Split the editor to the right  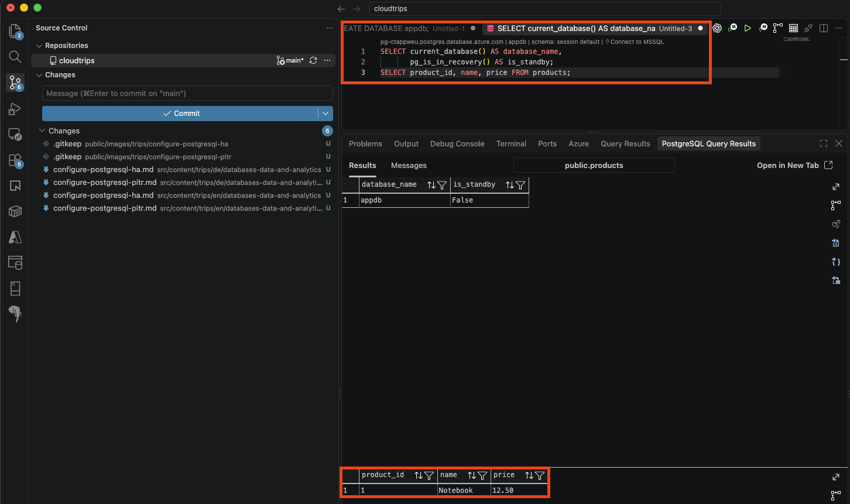click(824, 28)
